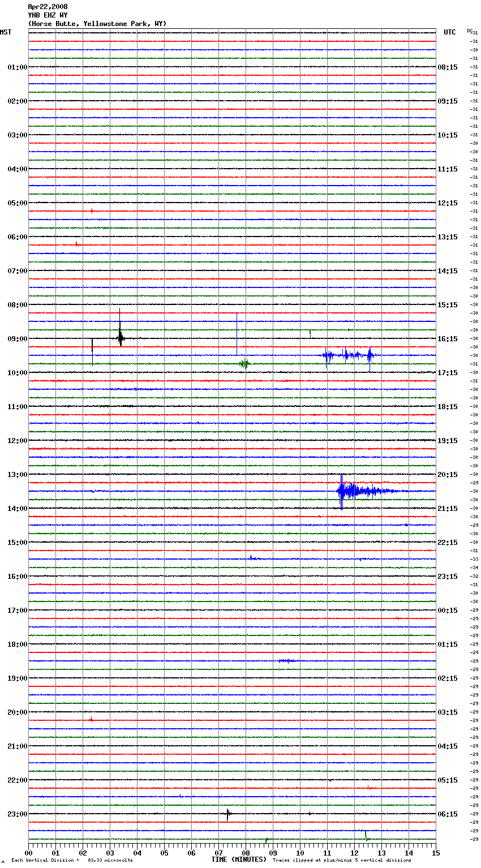Click the UTC timezone label
The height and width of the screenshot is (868, 481).
[450, 32]
